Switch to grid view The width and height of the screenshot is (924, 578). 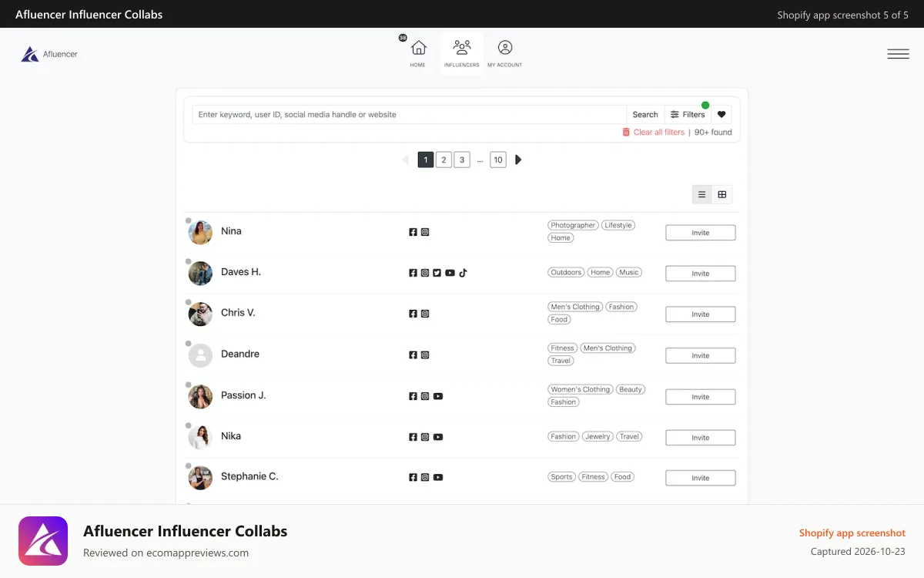coord(722,194)
